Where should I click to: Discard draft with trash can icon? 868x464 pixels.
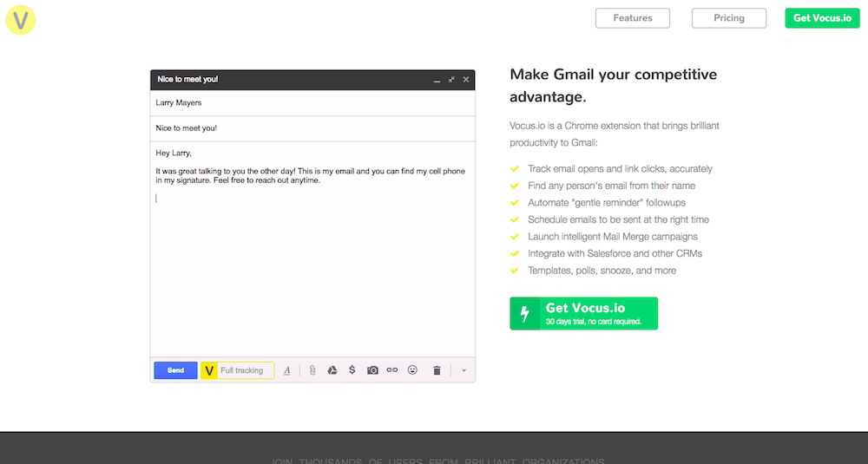point(437,370)
